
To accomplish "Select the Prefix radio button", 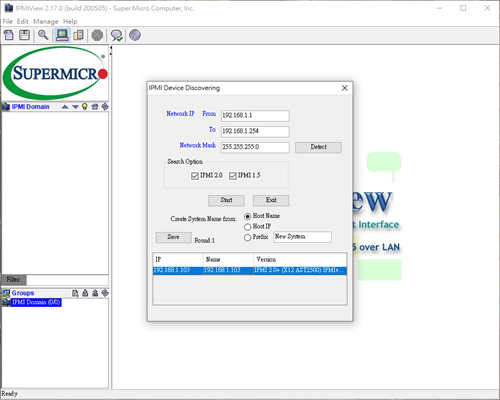I will click(x=247, y=238).
